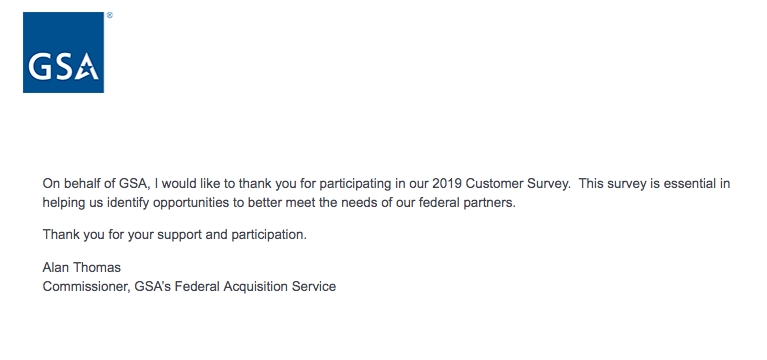This screenshot has width=767, height=360.
Task: Click the Thank you for your support sentence
Action: coord(175,235)
